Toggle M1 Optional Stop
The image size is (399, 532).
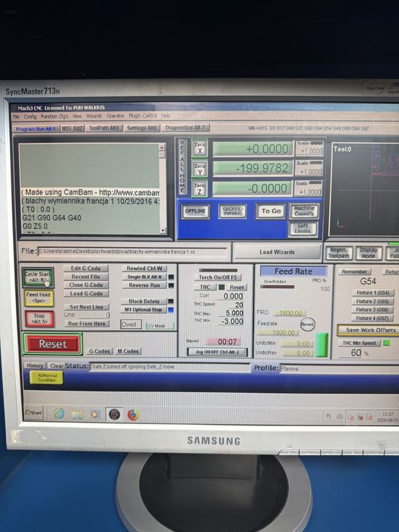click(x=143, y=309)
